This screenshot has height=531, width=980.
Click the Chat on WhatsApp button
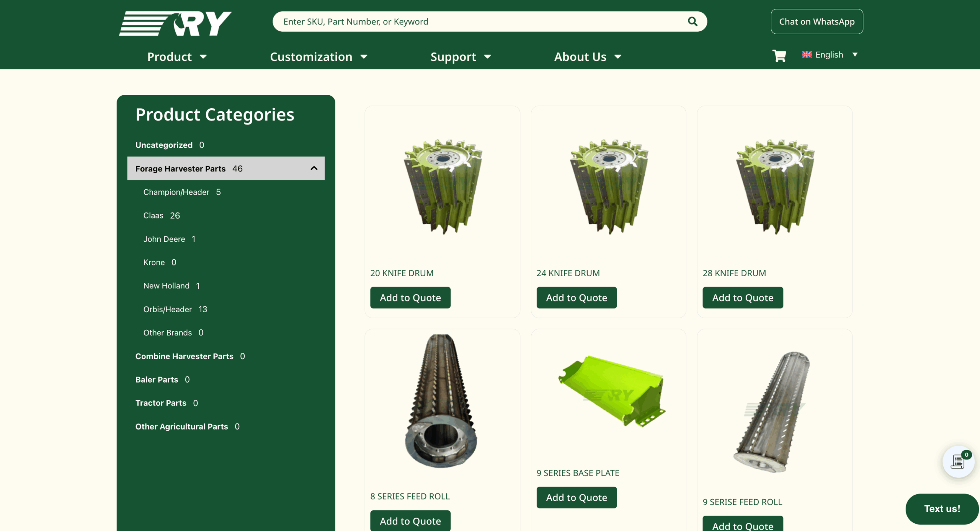point(817,21)
